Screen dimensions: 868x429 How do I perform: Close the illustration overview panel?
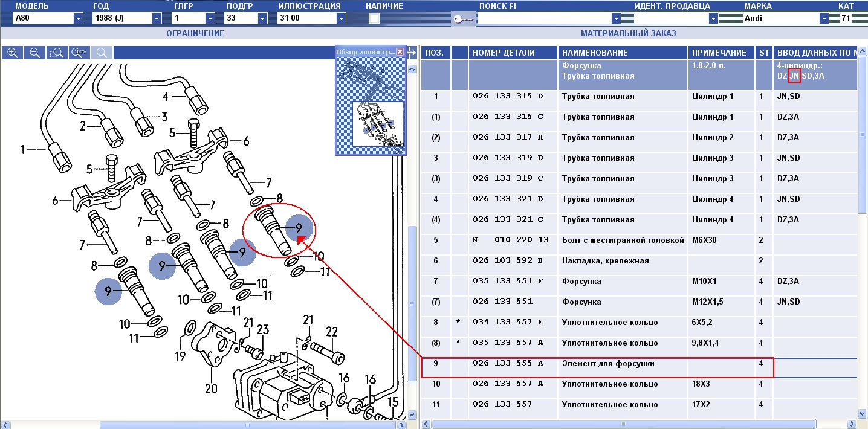tap(400, 52)
